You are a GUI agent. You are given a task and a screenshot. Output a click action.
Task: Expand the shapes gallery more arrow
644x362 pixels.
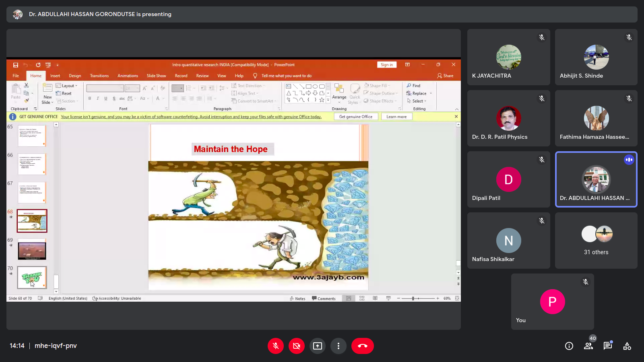[x=328, y=100]
